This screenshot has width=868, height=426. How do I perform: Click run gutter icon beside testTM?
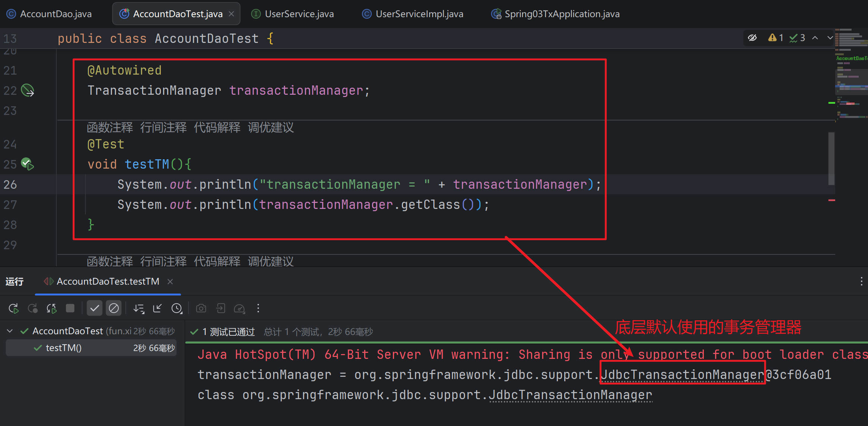pos(28,164)
